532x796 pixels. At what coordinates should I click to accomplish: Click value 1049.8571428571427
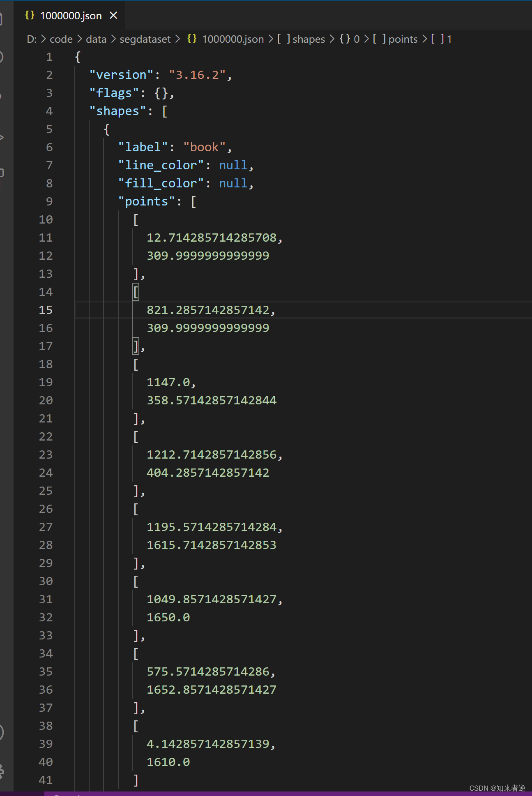point(212,599)
